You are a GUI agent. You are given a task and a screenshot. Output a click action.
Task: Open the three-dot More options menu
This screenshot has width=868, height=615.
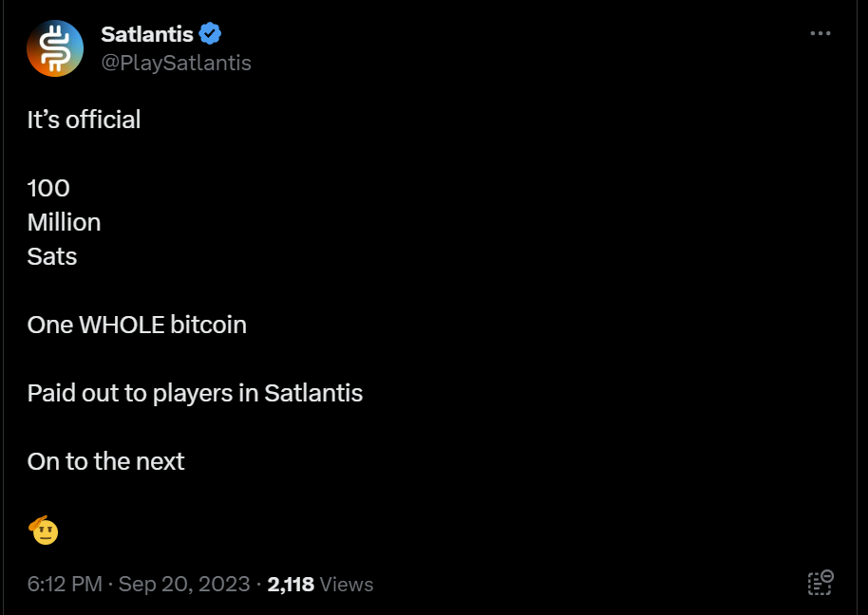click(821, 34)
